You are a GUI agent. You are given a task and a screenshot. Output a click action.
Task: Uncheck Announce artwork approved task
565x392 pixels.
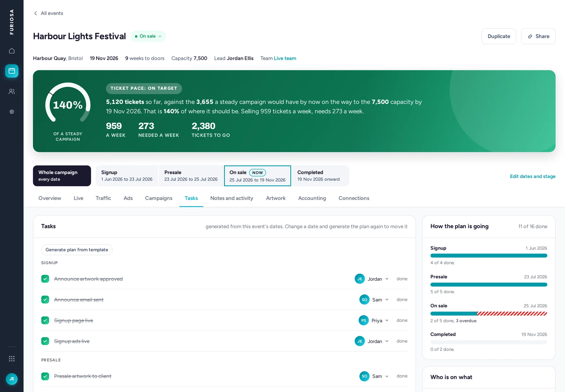45,279
